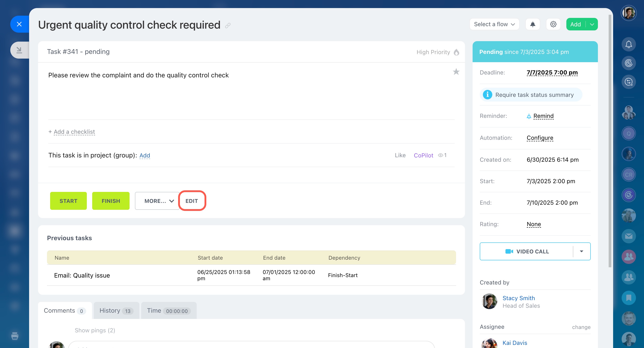644x348 pixels.
Task: Start a VIDEO CALL
Action: tap(527, 251)
